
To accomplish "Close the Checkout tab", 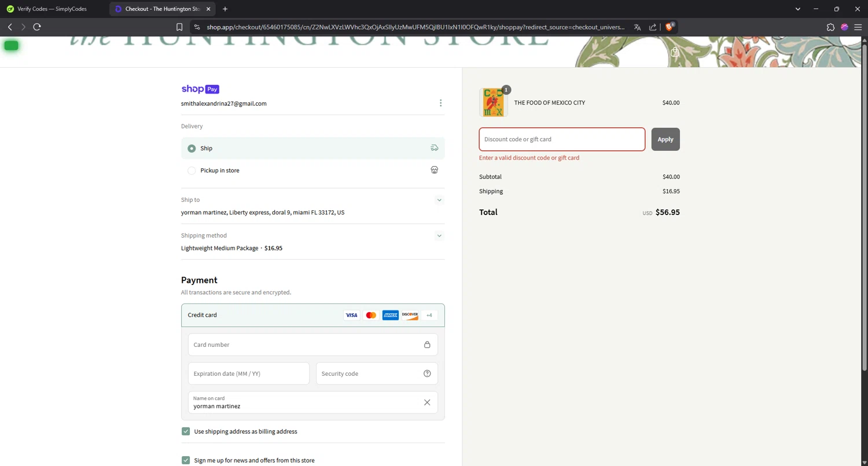I will pyautogui.click(x=208, y=9).
